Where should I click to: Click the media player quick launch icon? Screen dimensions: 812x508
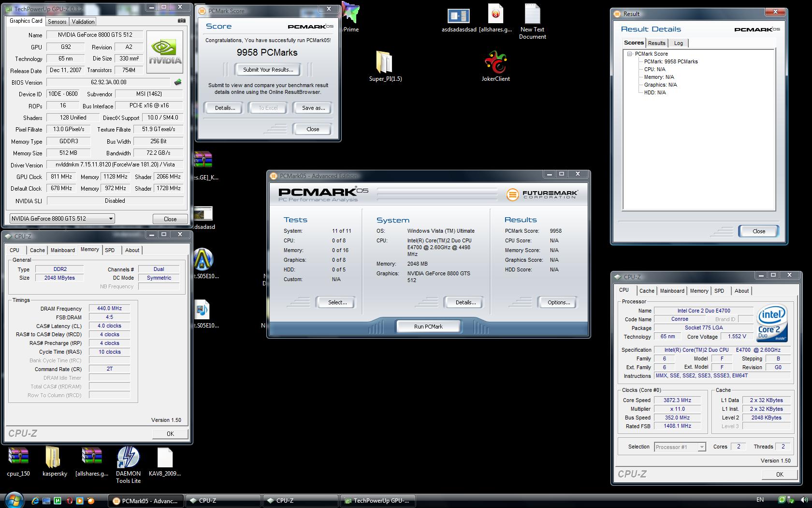click(80, 501)
